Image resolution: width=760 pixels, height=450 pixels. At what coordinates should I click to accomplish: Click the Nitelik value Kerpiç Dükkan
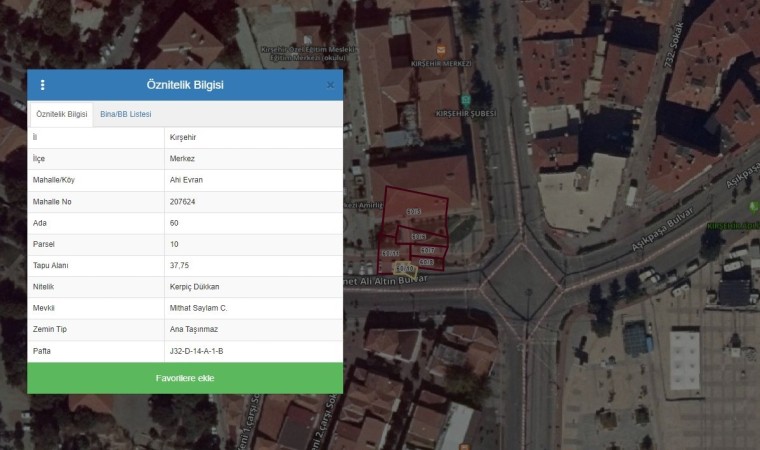[x=194, y=286]
